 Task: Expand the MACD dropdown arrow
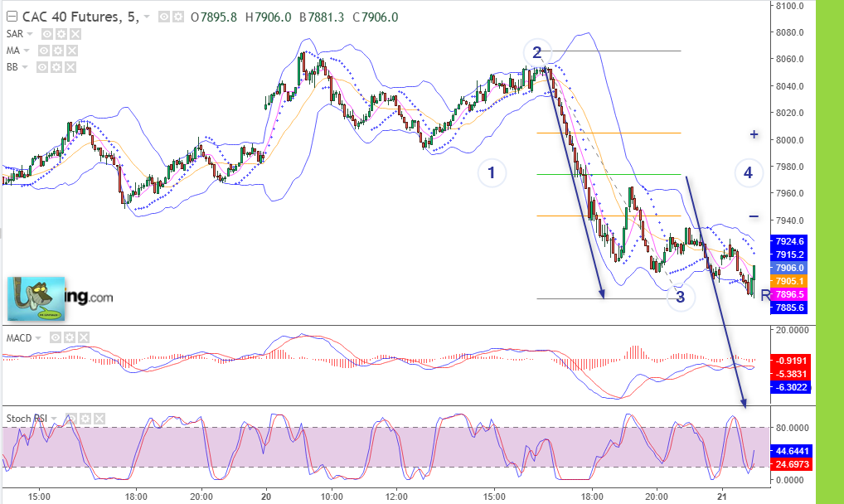click(x=38, y=338)
